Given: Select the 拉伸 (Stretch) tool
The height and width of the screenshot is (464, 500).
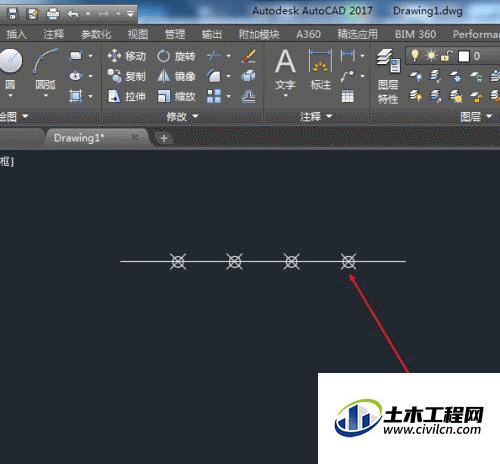Looking at the screenshot, I should 127,97.
